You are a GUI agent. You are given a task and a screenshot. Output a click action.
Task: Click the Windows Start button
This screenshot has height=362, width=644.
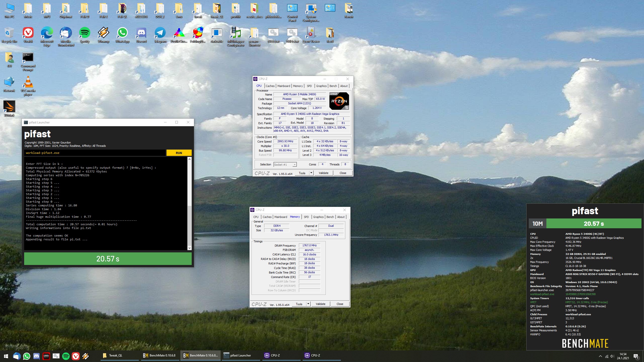(x=6, y=356)
